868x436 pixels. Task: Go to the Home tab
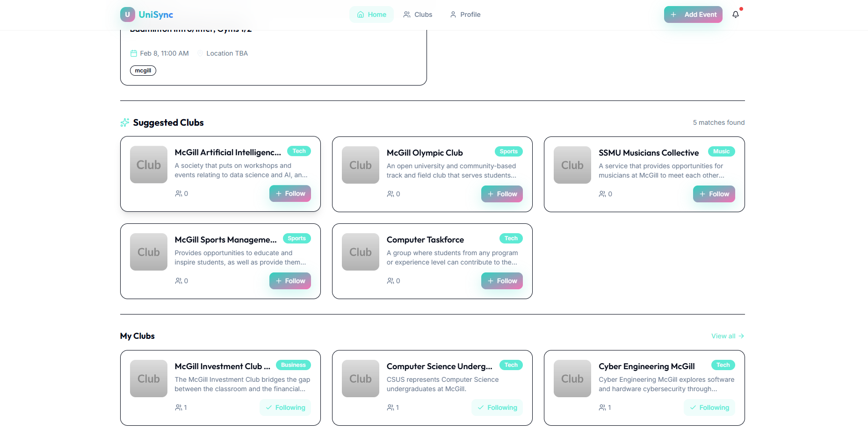[x=371, y=14]
